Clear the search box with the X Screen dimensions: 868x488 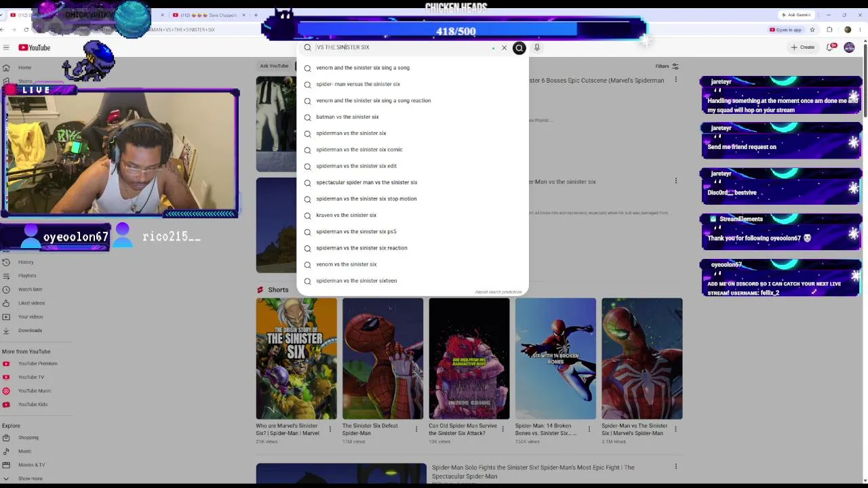504,47
